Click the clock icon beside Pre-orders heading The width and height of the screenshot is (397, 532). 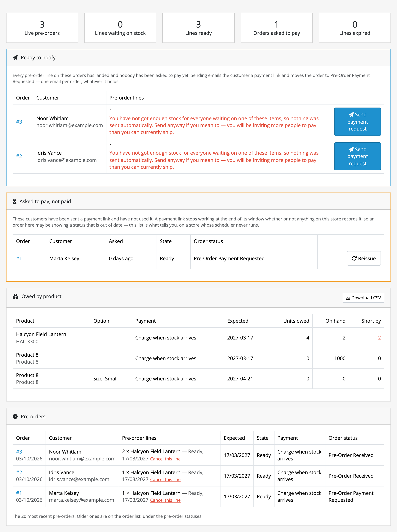click(15, 416)
